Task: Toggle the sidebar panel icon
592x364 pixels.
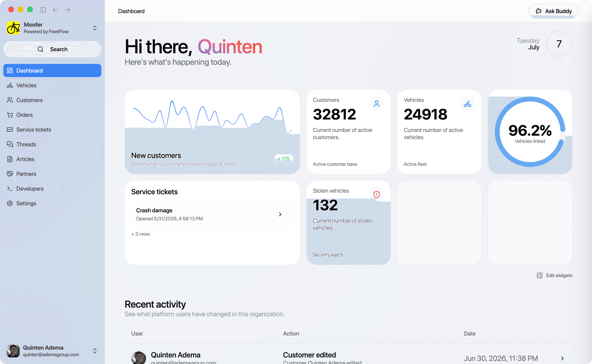Action: click(43, 10)
